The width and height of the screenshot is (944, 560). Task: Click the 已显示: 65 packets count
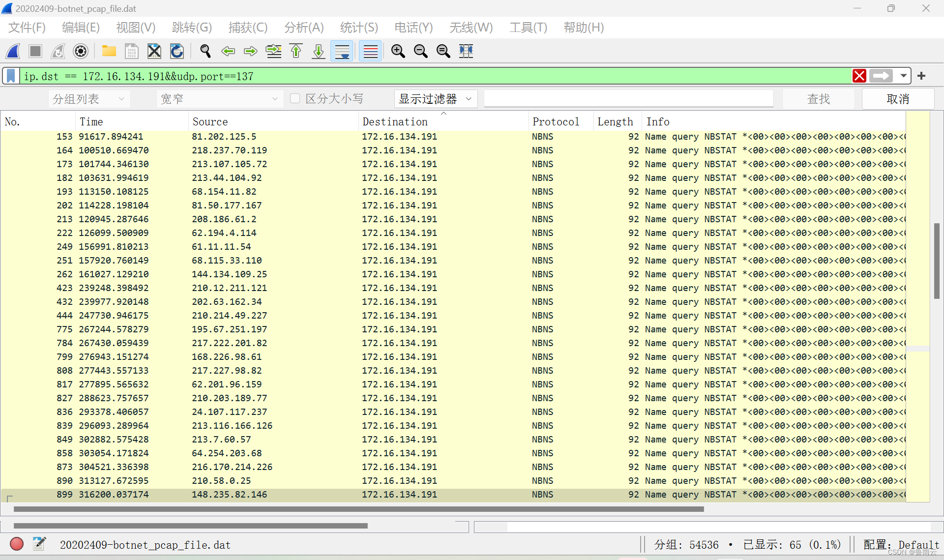point(792,545)
